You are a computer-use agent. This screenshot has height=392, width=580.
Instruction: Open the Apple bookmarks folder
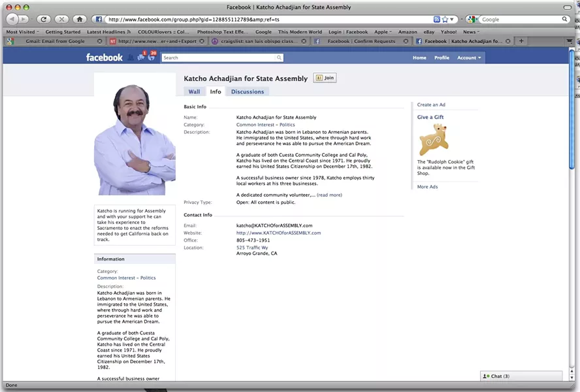click(x=383, y=32)
